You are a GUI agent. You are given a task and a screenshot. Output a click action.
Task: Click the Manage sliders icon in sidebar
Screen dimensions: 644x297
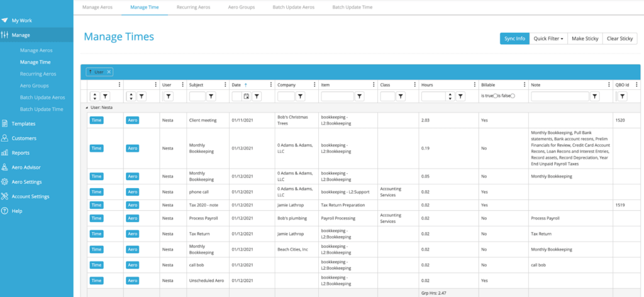coord(4,35)
